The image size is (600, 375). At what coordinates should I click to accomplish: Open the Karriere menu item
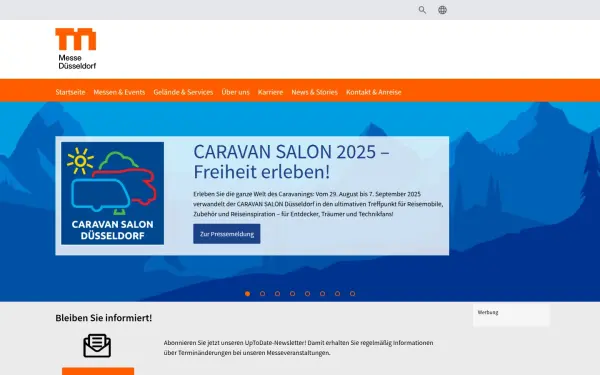271,92
